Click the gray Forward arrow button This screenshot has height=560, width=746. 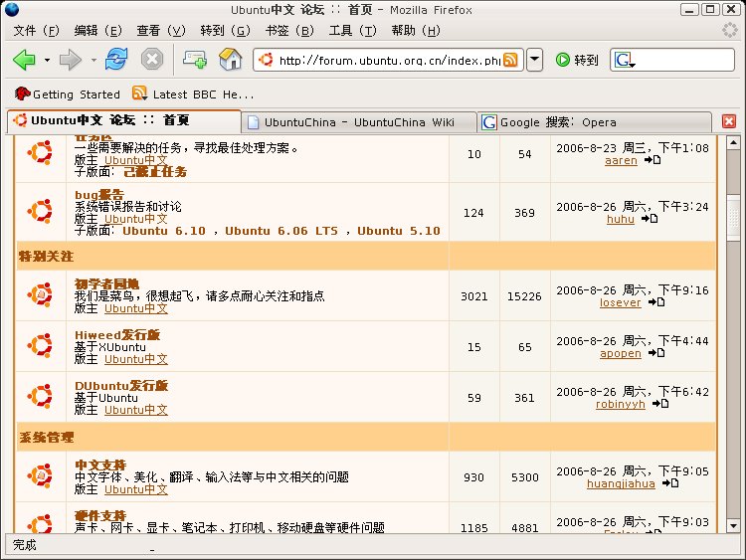(x=71, y=60)
